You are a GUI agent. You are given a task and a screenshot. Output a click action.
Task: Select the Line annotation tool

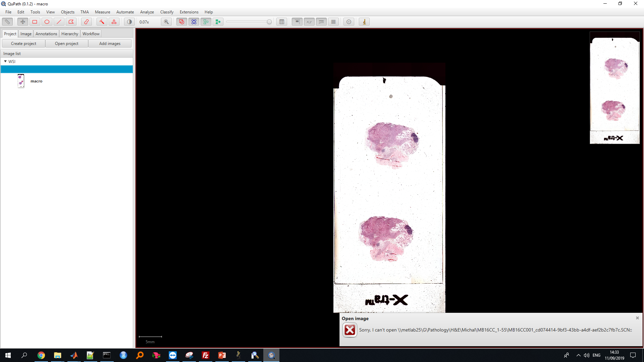[x=59, y=22]
